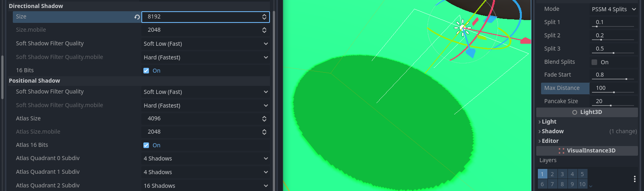Viewport: 644px width, 191px height.
Task: Toggle render layer 2
Action: click(x=552, y=174)
